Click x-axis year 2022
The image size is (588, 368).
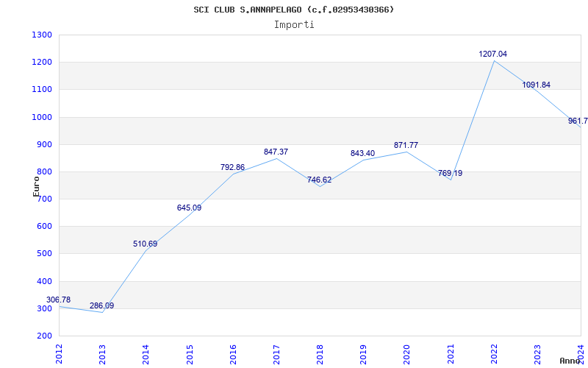(x=494, y=354)
